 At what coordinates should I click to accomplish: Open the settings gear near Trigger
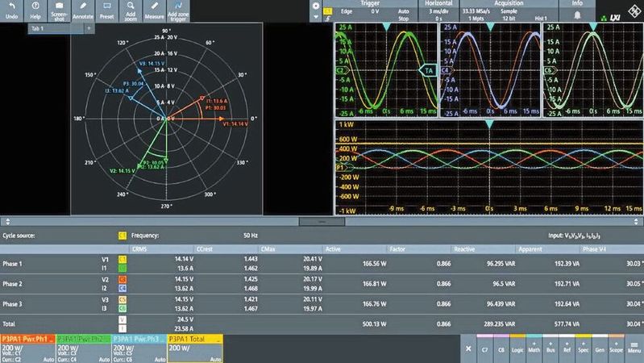click(x=315, y=6)
